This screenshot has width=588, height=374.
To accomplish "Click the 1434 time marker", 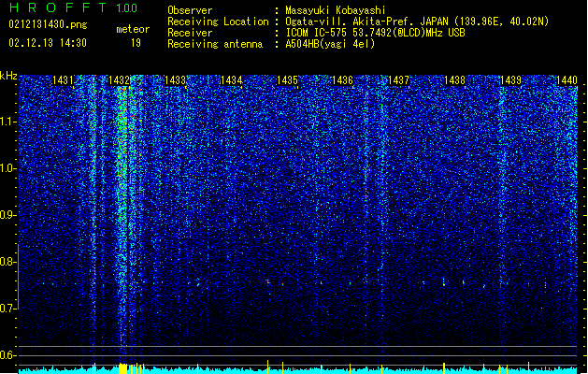I will [x=231, y=80].
